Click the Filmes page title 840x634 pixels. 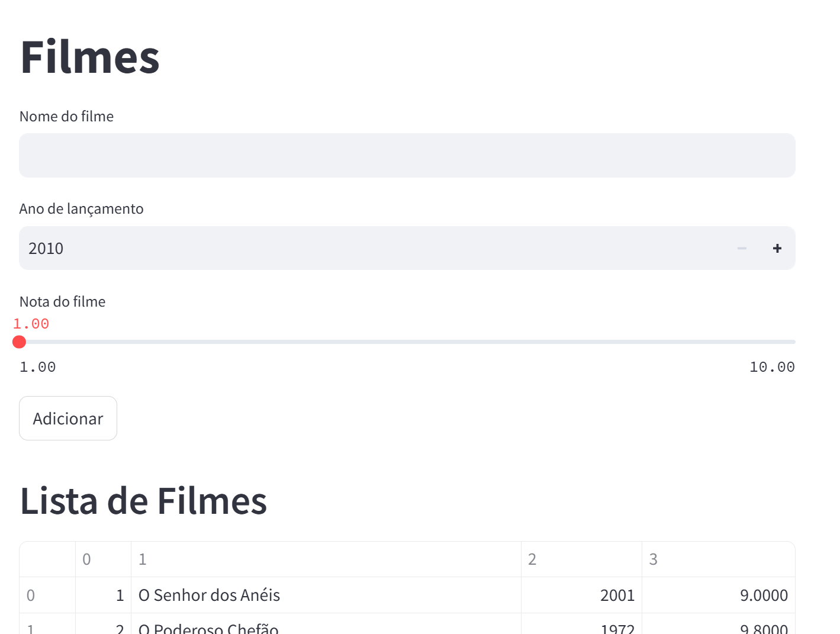point(90,57)
